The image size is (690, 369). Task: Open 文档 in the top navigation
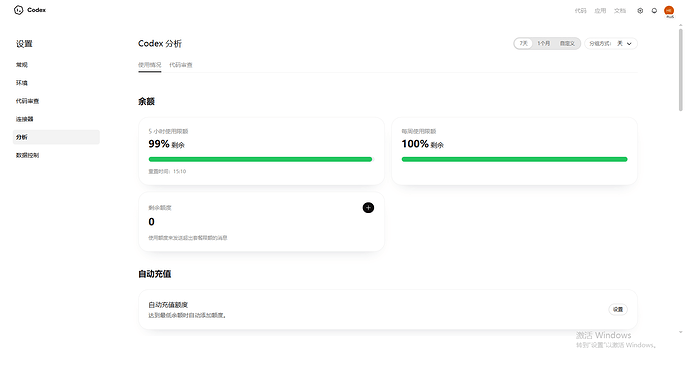pos(620,11)
